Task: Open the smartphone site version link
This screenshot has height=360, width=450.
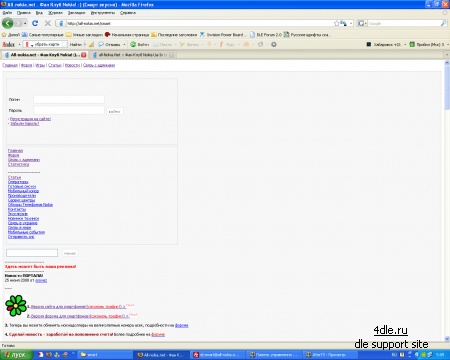Action: (x=78, y=306)
